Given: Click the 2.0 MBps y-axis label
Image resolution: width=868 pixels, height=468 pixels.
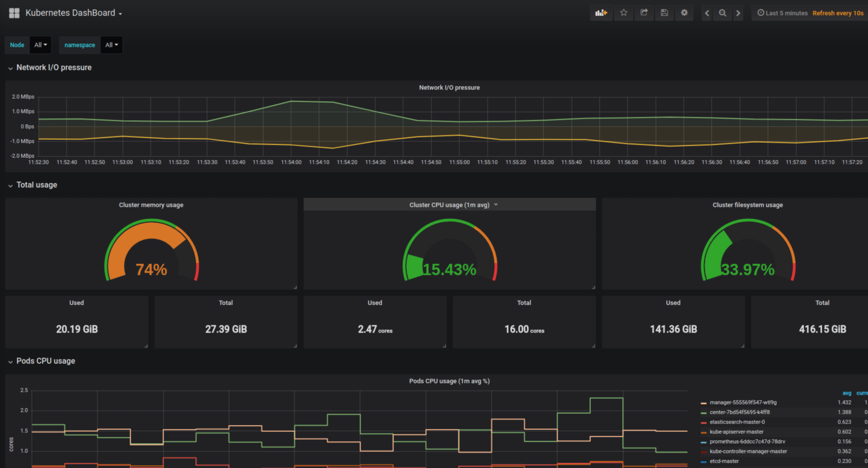Looking at the screenshot, I should pos(23,97).
